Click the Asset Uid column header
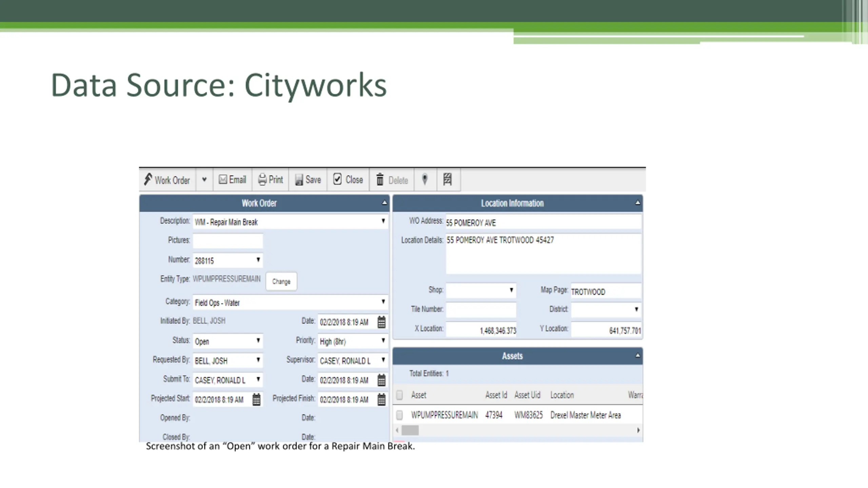This screenshot has width=868, height=488. point(527,395)
